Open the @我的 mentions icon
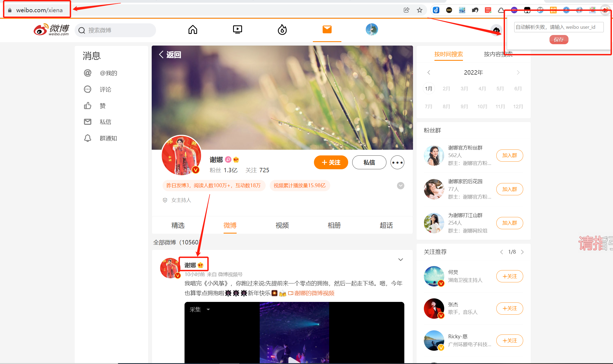This screenshot has width=613, height=364. click(x=88, y=73)
